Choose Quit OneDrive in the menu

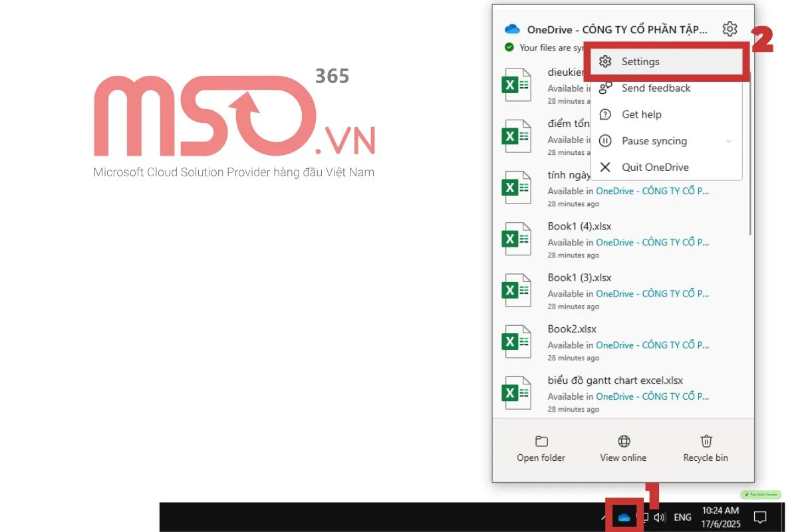(x=654, y=168)
